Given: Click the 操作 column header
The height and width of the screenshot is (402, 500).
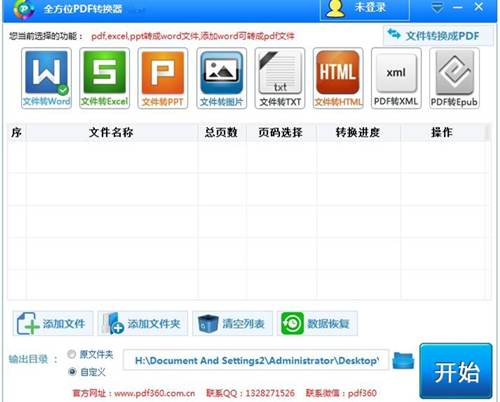Looking at the screenshot, I should pyautogui.click(x=443, y=132).
